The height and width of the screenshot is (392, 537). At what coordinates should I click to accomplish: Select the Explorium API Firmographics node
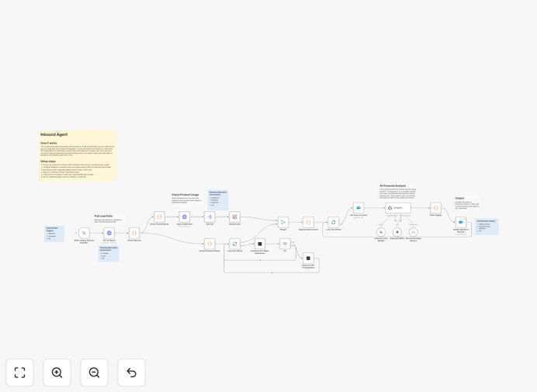pos(308,258)
